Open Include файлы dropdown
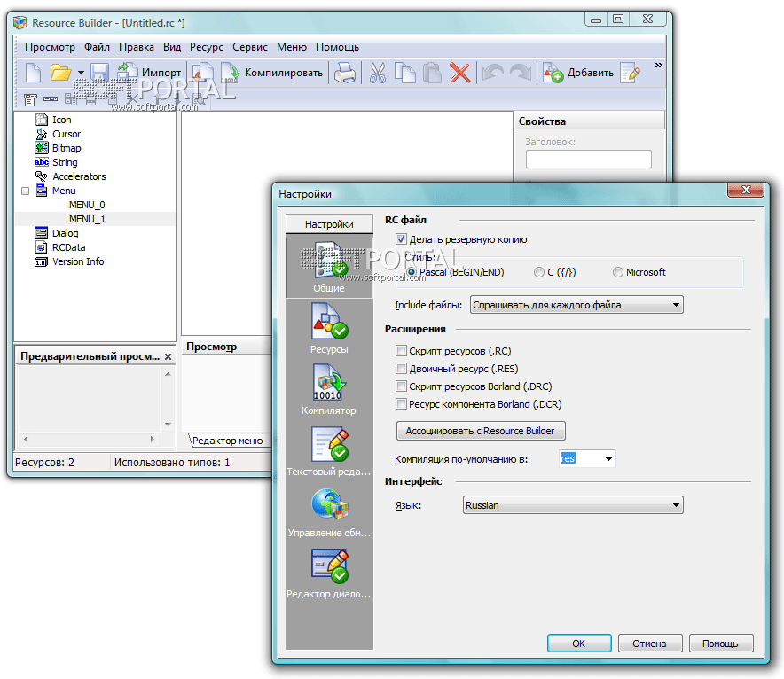Screen dimensions: 784x679 (576, 305)
